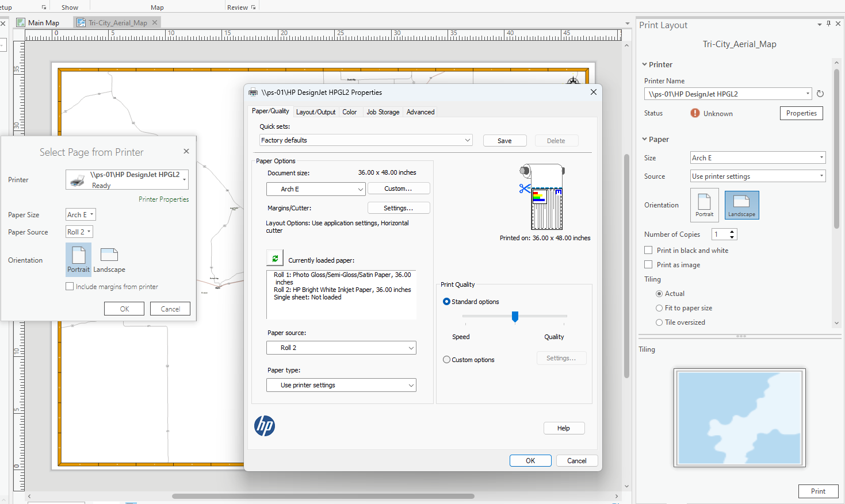Select Fit to paper size tiling
The width and height of the screenshot is (845, 504).
coord(659,308)
